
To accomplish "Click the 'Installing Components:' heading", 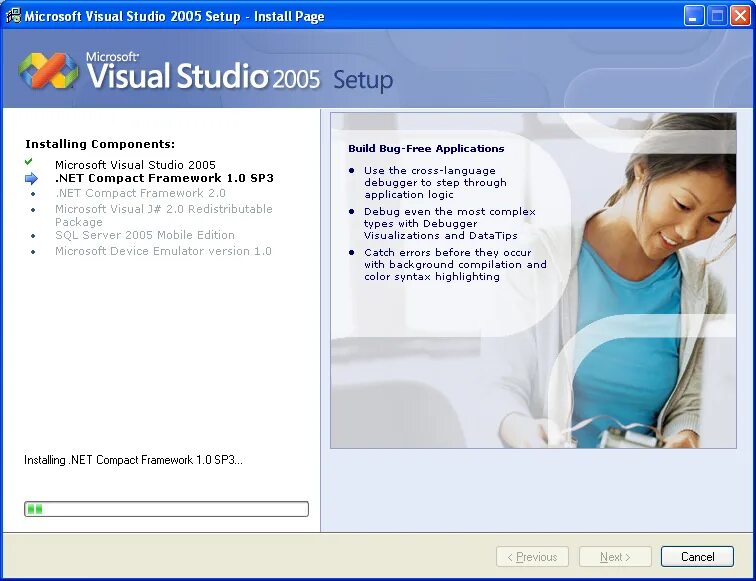I will [100, 144].
